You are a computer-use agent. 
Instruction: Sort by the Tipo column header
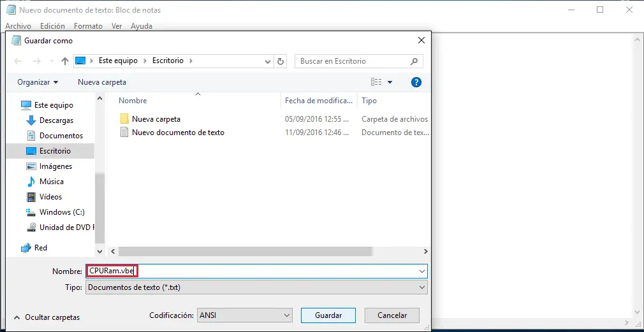click(369, 101)
